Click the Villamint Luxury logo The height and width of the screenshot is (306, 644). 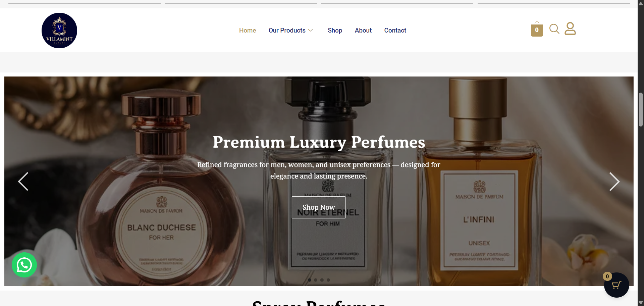(59, 31)
